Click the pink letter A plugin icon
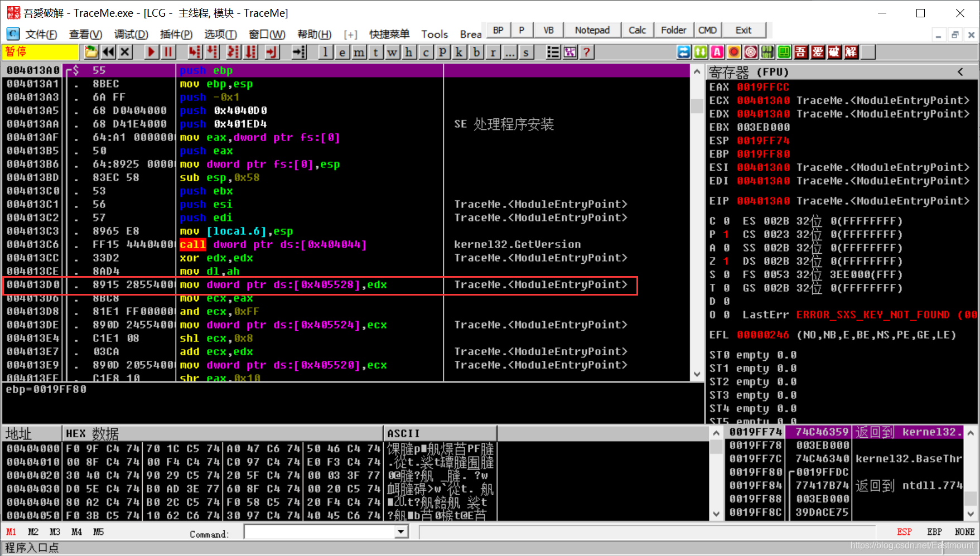980x556 pixels. tap(717, 52)
